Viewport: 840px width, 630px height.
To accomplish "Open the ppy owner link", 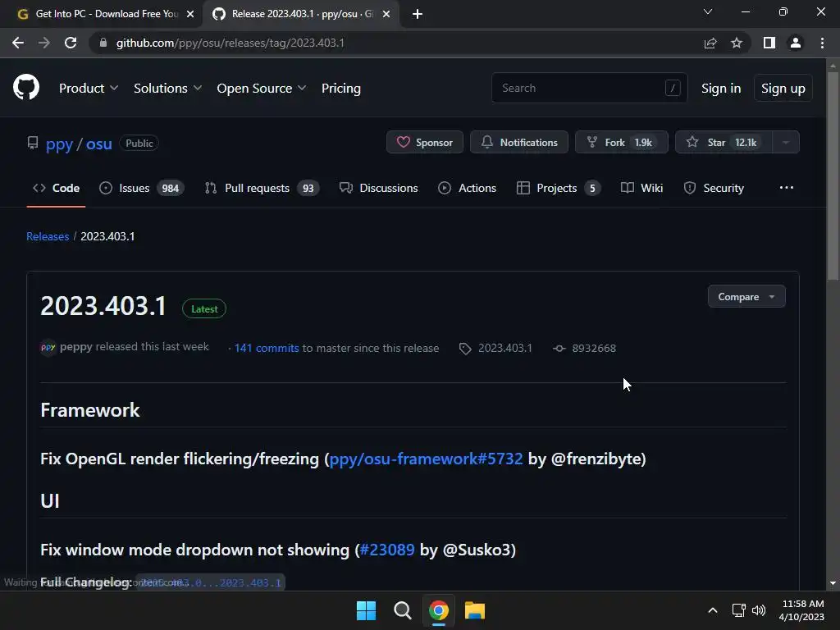I will [59, 144].
